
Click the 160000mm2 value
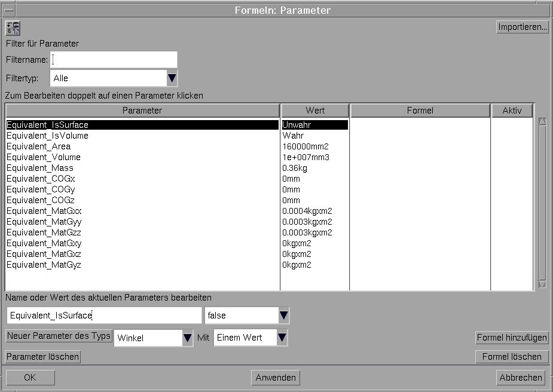(305, 146)
